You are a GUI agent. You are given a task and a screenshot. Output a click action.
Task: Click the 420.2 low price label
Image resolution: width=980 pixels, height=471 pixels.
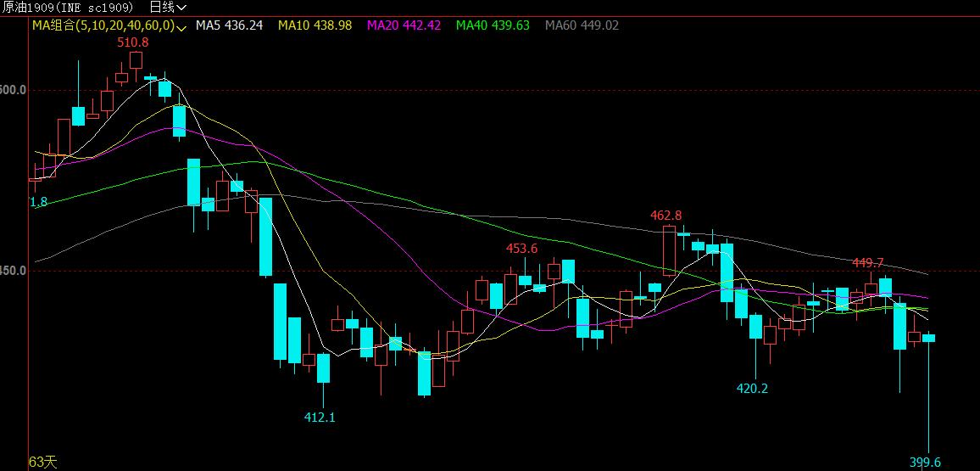tap(752, 389)
